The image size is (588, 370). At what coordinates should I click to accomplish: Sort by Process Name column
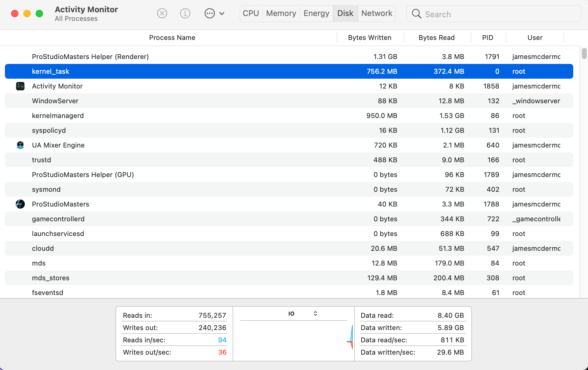(x=172, y=37)
